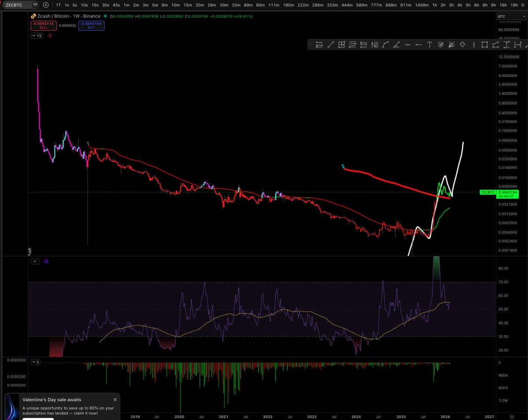This screenshot has height=420, width=528.
Task: Select the horizontal ray tool
Action: (x=418, y=44)
